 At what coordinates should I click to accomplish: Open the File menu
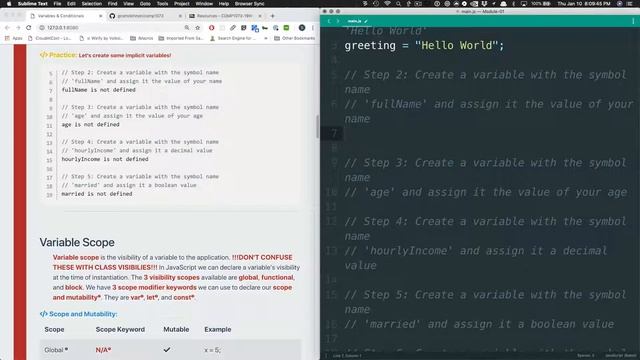57,4
